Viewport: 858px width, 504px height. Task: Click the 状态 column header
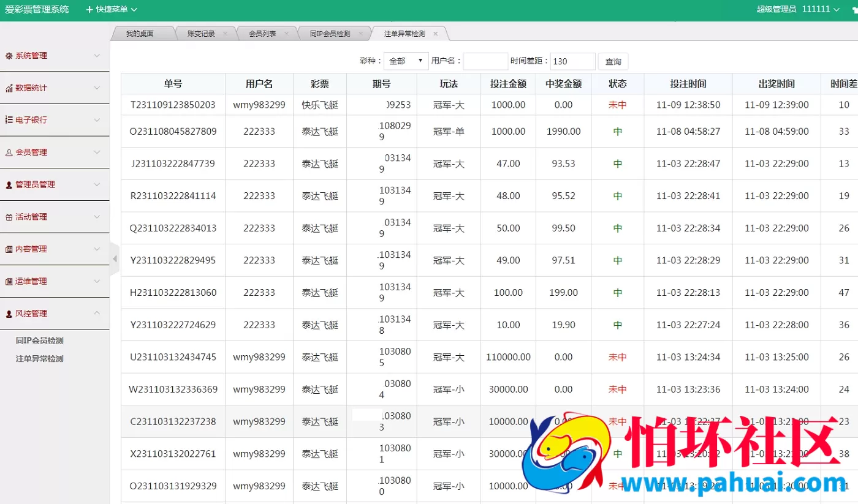pyautogui.click(x=618, y=84)
